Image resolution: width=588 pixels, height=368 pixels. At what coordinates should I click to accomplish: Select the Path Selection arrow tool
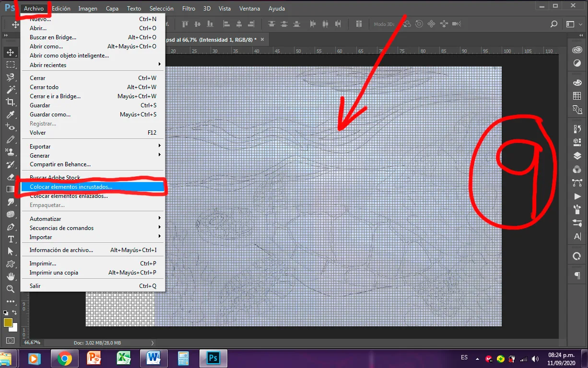(x=11, y=252)
